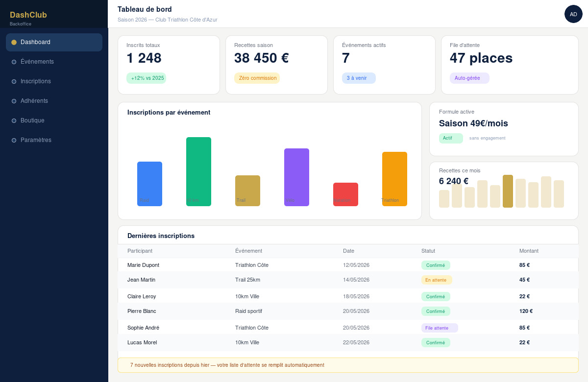Click the '3 à venir' badge

pos(358,78)
